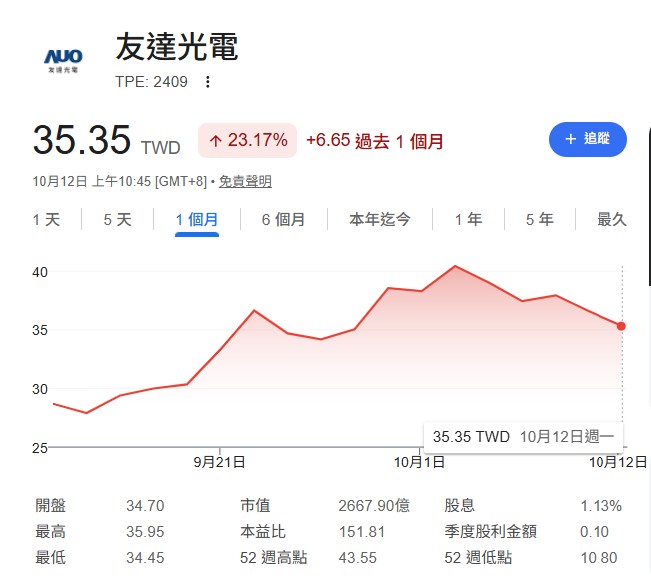This screenshot has width=651, height=578.
Task: Click the 10月1日 axis label
Action: pyautogui.click(x=419, y=462)
